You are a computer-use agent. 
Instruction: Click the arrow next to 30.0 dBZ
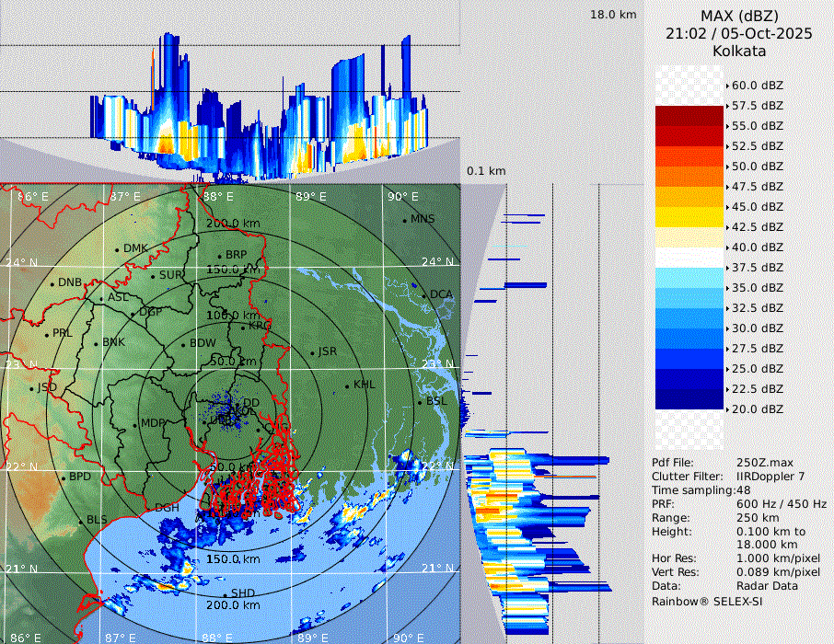(727, 328)
